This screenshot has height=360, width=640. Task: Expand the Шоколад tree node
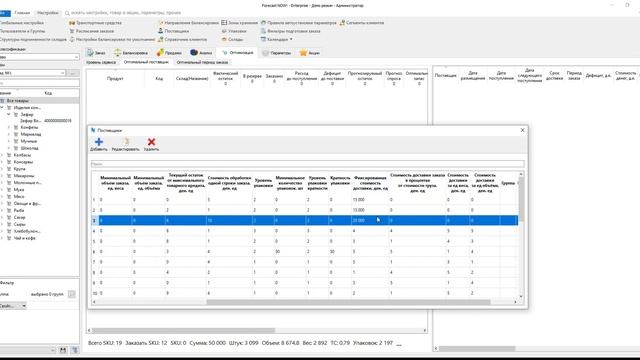coord(9,148)
